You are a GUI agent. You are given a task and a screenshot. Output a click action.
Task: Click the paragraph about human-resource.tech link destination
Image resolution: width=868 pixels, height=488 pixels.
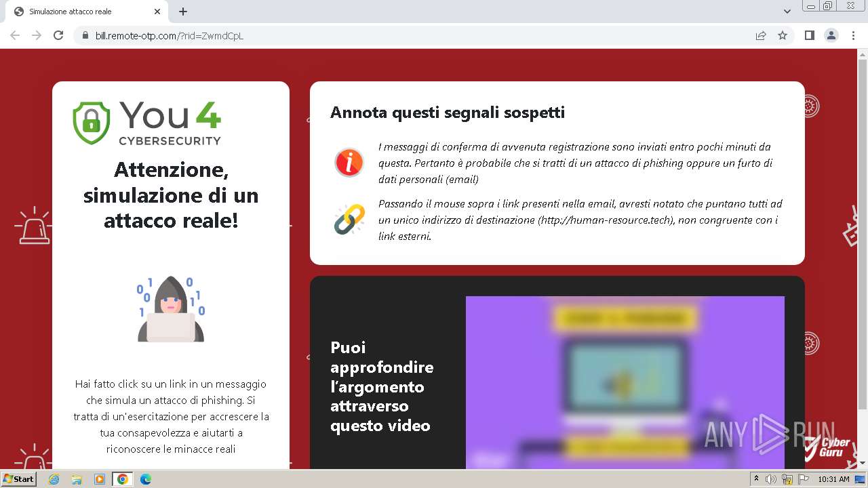tap(580, 220)
